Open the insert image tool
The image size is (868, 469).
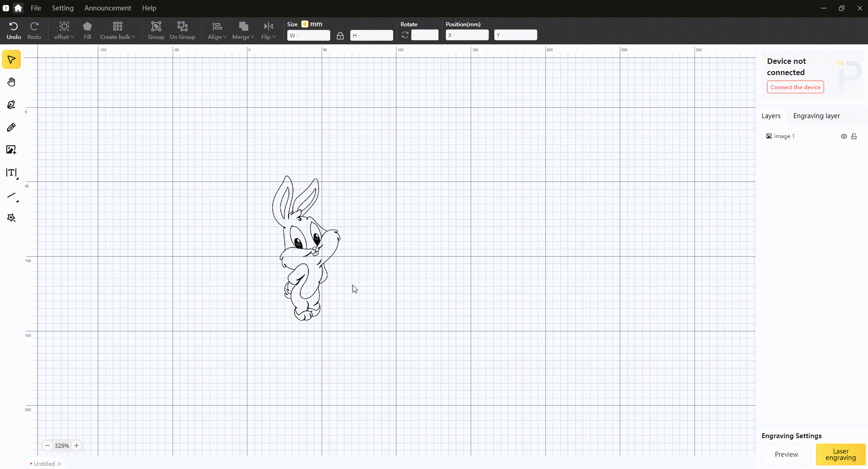11,150
